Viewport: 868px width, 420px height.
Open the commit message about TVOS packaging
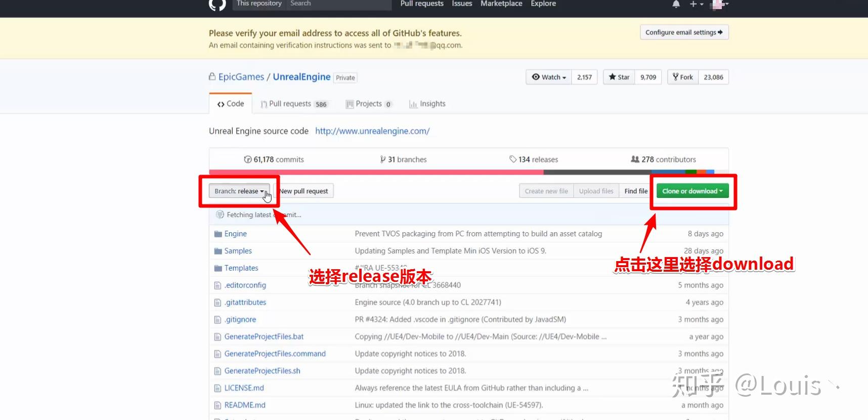pyautogui.click(x=479, y=234)
